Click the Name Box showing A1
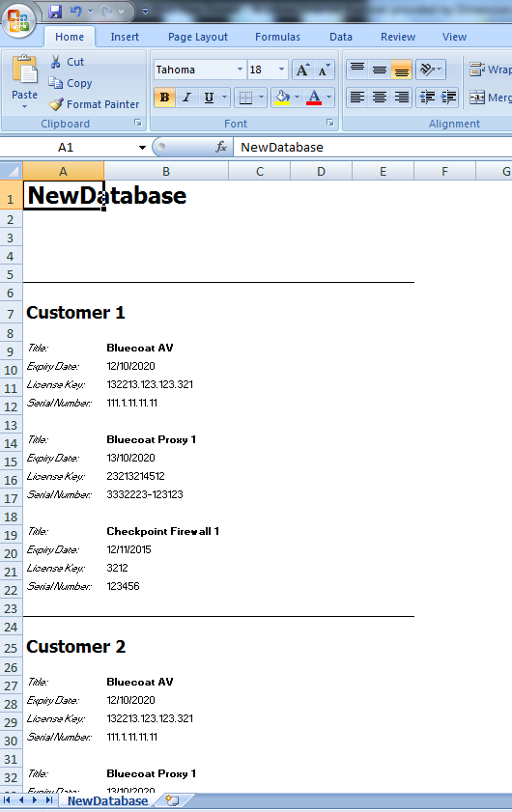The height and width of the screenshot is (812, 512). [x=68, y=147]
